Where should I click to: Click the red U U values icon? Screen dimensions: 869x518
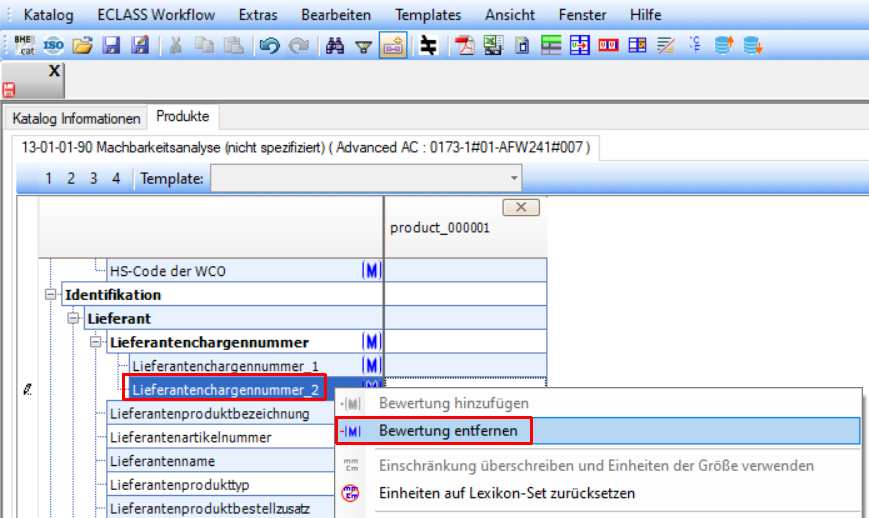[x=609, y=45]
